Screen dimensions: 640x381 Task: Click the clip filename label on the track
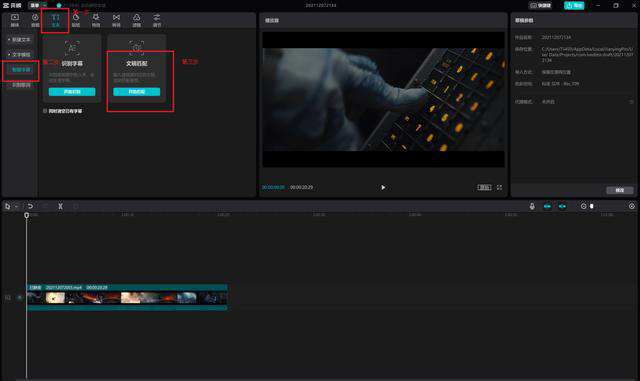click(x=64, y=287)
